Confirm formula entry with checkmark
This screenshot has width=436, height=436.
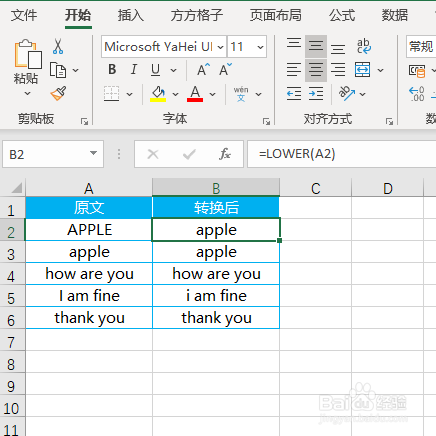189,154
